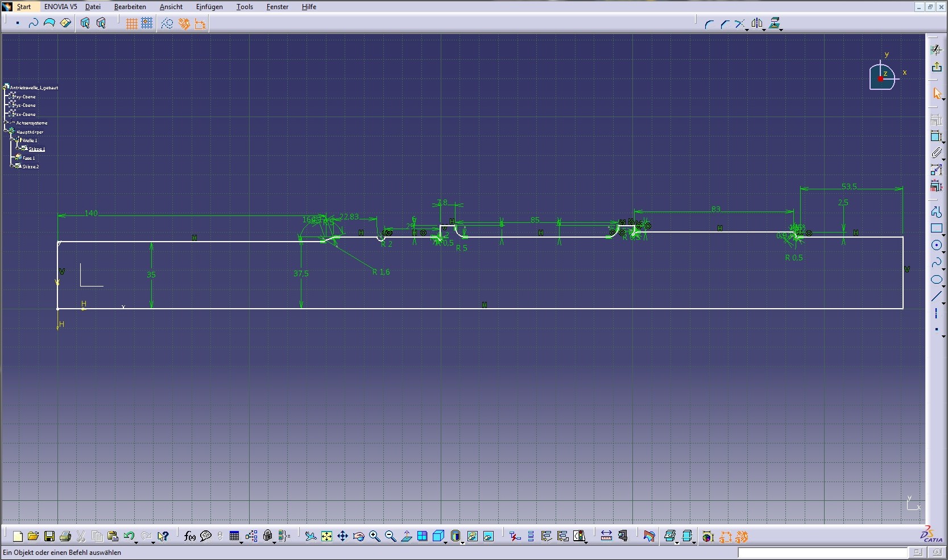Viewport: 948px width, 560px height.
Task: Open the Circle tool flyout arrow
Action: point(943,252)
